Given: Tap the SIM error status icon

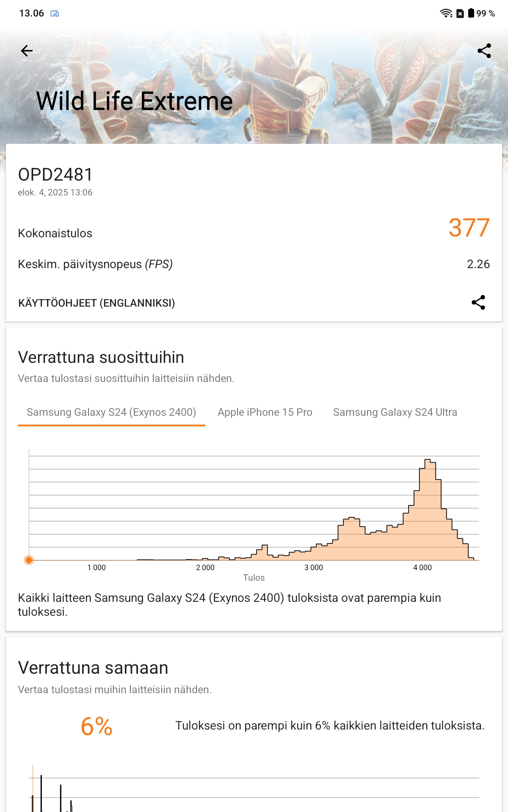Looking at the screenshot, I should tap(460, 14).
